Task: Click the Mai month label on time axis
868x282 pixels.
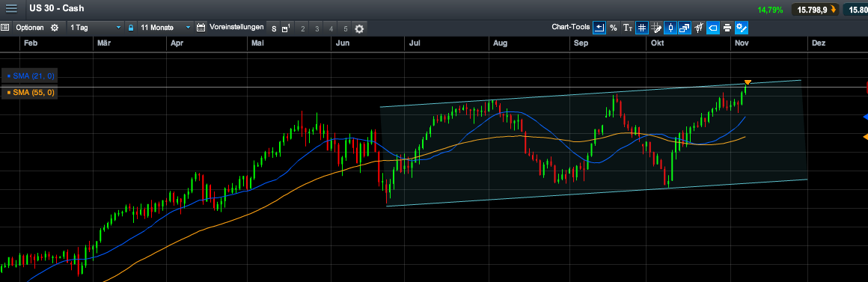Action: [x=257, y=43]
